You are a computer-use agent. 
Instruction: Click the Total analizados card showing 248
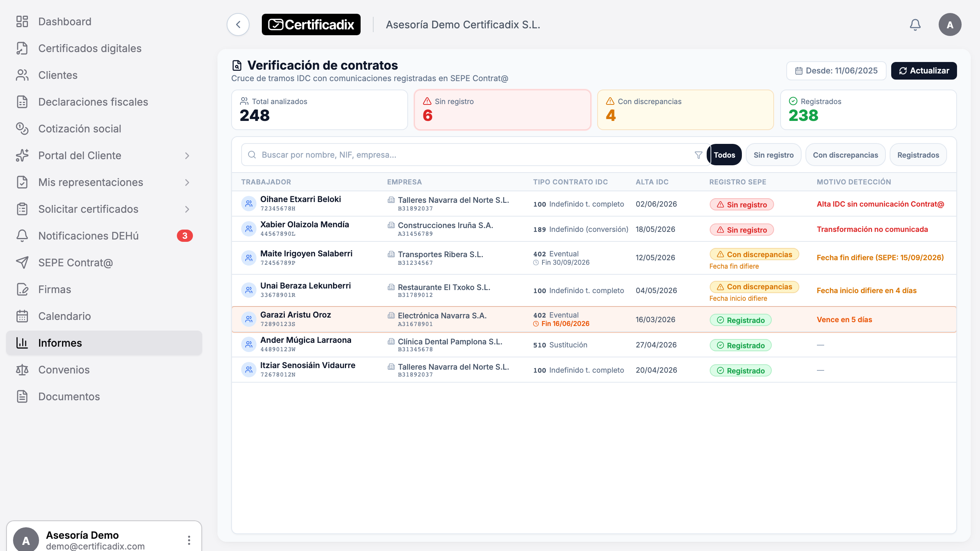[x=320, y=110]
